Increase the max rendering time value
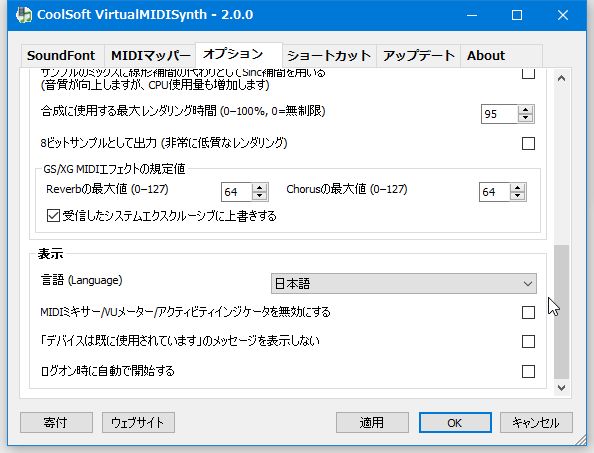Image resolution: width=594 pixels, height=453 pixels. [x=525, y=110]
